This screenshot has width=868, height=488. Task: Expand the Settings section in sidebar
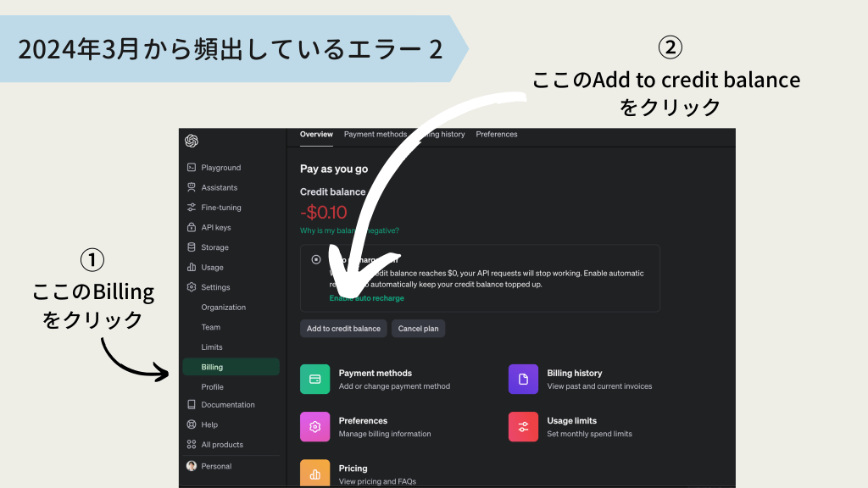tap(214, 287)
